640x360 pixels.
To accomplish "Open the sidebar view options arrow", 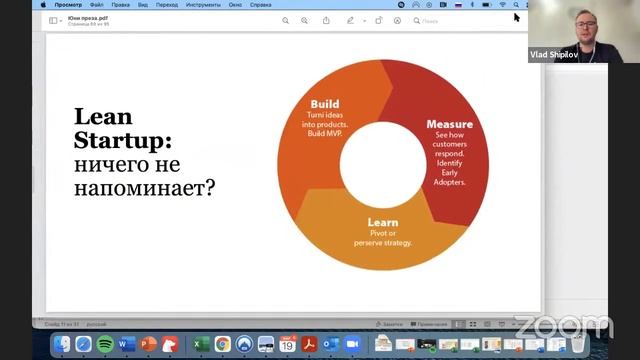I will click(61, 21).
